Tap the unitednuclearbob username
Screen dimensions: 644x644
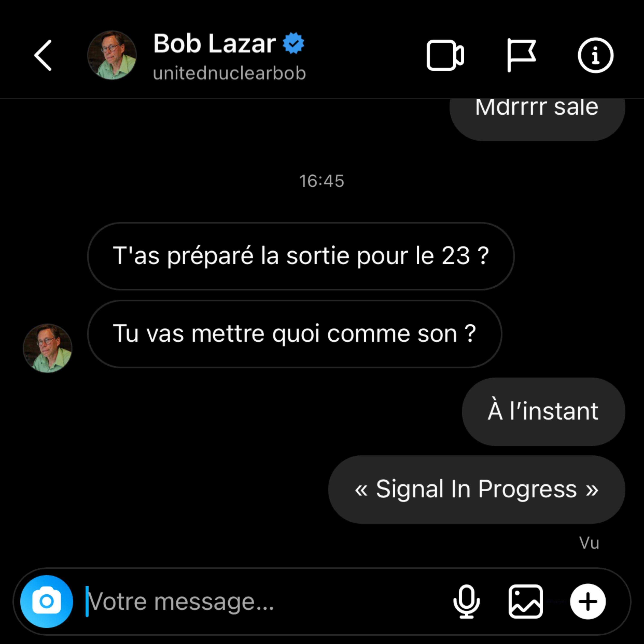[229, 73]
